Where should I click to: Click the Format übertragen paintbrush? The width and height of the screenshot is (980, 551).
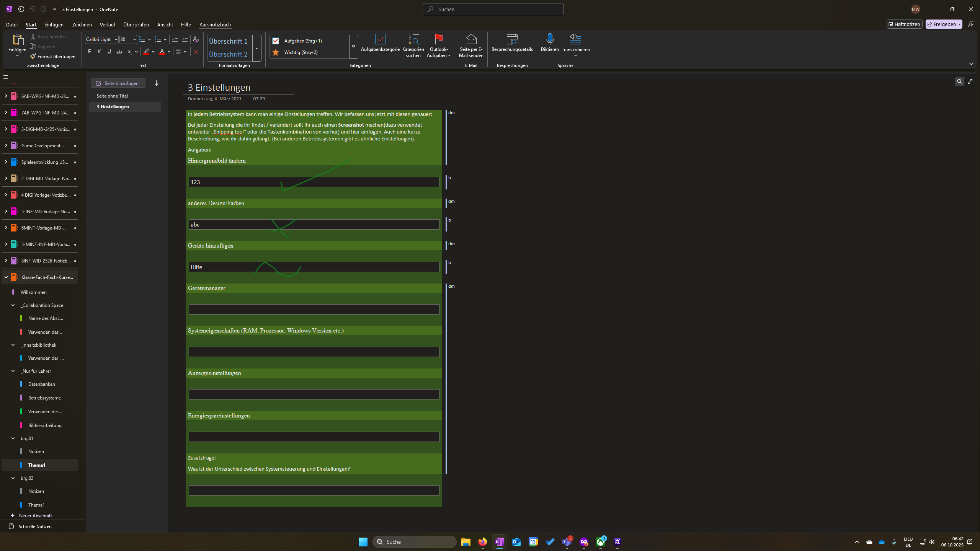(x=53, y=56)
